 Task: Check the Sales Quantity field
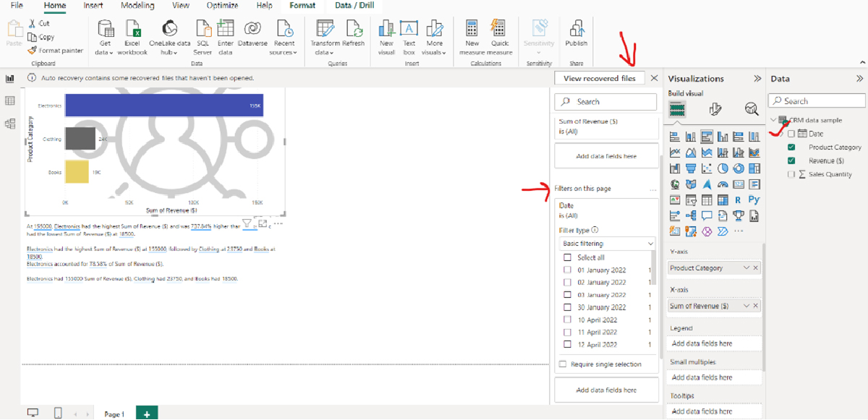pos(791,174)
